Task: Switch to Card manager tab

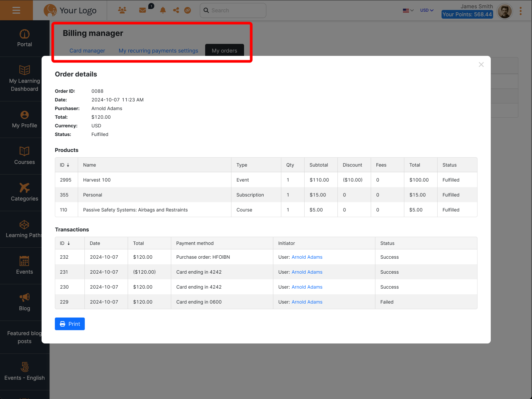Action: point(87,51)
